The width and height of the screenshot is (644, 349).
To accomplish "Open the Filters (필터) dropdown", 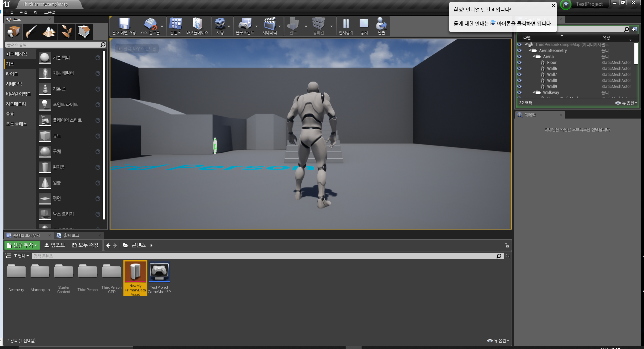I will 21,256.
